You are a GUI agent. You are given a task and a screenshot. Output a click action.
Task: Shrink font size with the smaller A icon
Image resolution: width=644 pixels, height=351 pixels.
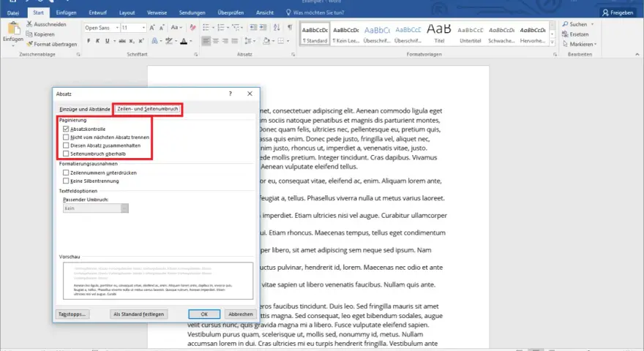point(162,28)
